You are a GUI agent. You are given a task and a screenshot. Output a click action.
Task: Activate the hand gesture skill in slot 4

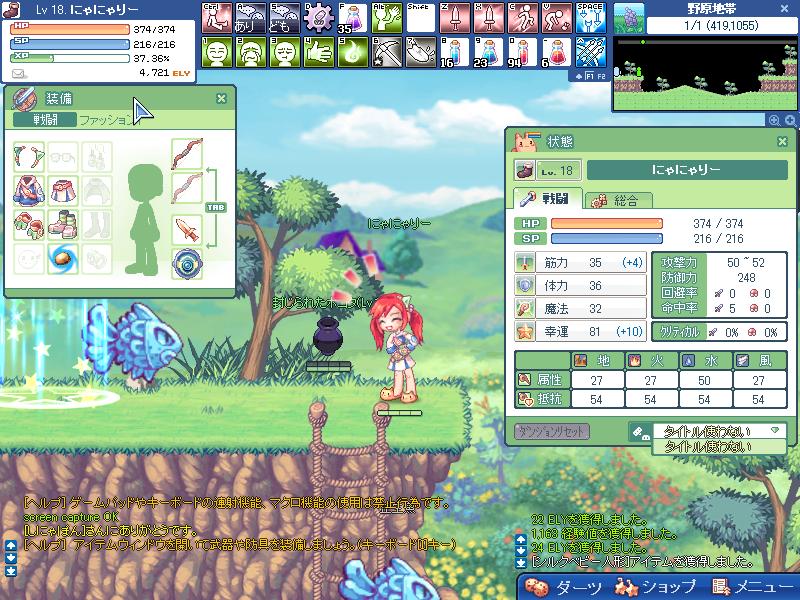point(319,52)
